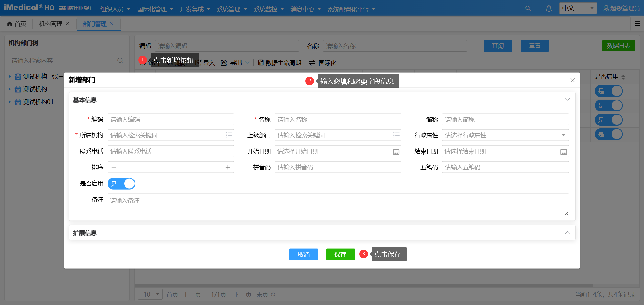Collapse the 基本信息 section chevron
The image size is (644, 305).
point(567,99)
